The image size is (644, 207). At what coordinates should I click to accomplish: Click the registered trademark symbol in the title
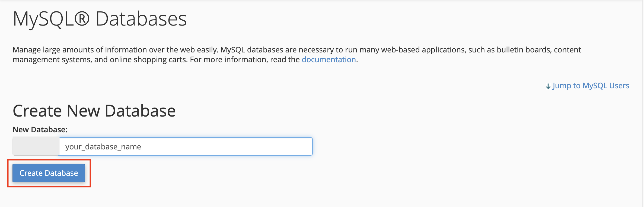(82, 19)
